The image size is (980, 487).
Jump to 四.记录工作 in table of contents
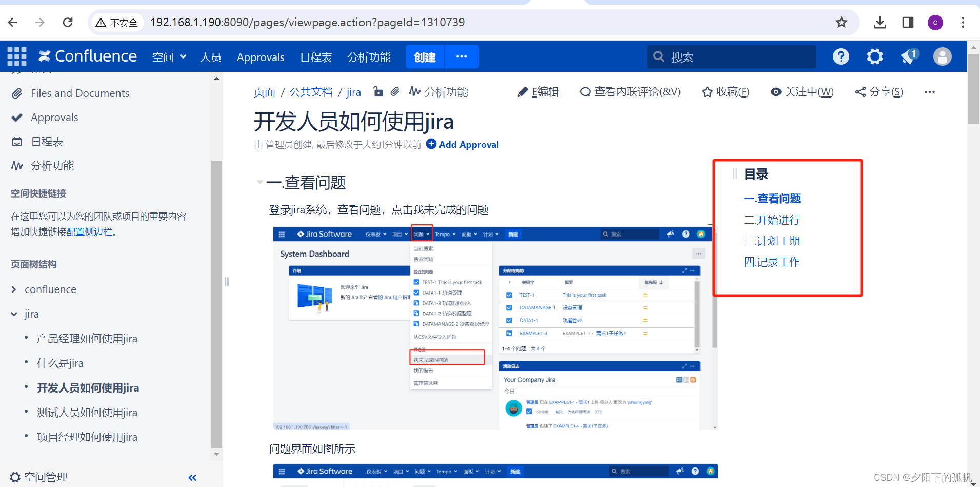pyautogui.click(x=772, y=262)
